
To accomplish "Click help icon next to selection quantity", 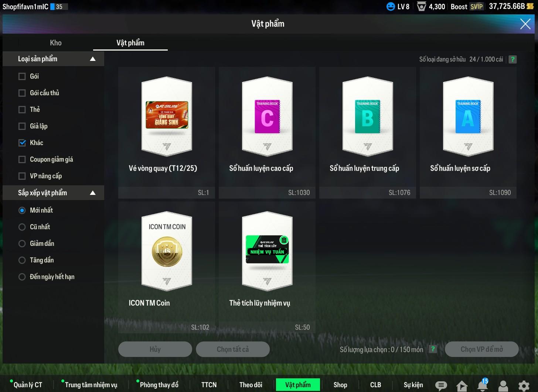I will pos(433,349).
